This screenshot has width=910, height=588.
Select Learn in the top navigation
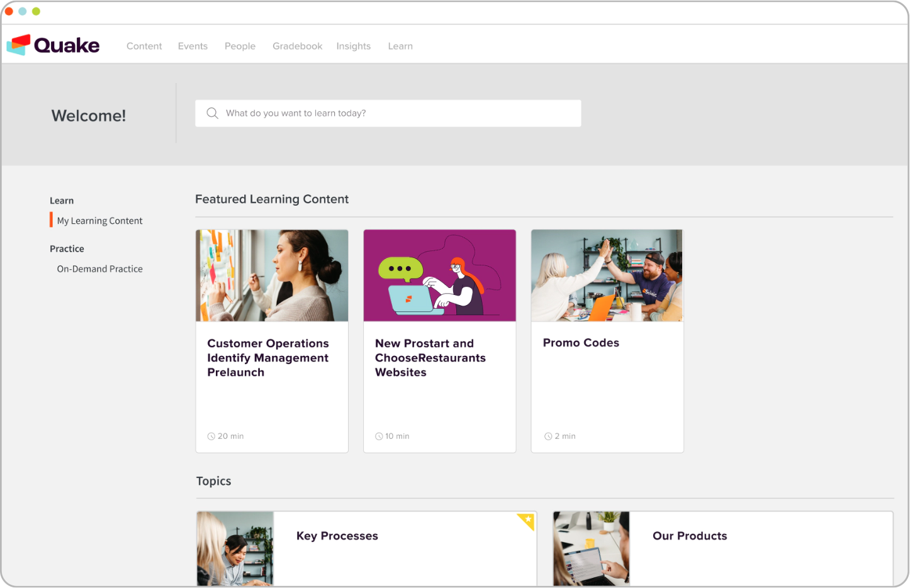click(x=400, y=46)
